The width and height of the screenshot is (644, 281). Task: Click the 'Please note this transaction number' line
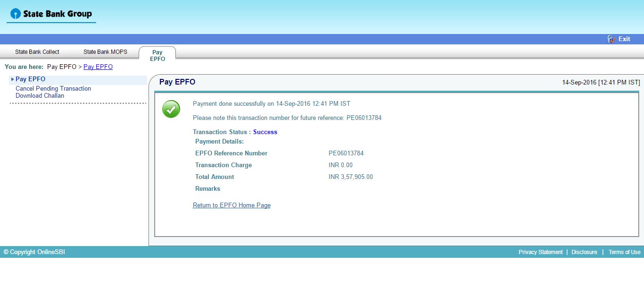point(287,118)
